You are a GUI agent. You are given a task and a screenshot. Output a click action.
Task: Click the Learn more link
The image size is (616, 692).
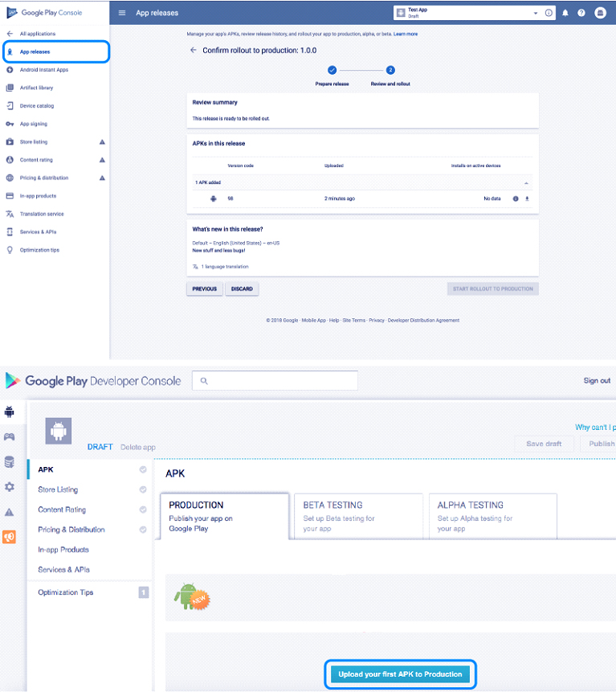[406, 34]
